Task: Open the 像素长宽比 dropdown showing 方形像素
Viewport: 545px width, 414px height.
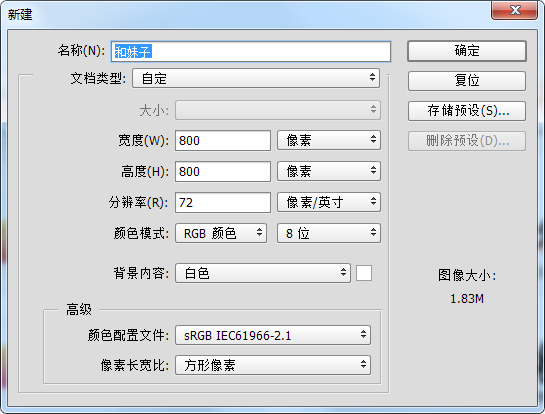Action: tap(273, 365)
